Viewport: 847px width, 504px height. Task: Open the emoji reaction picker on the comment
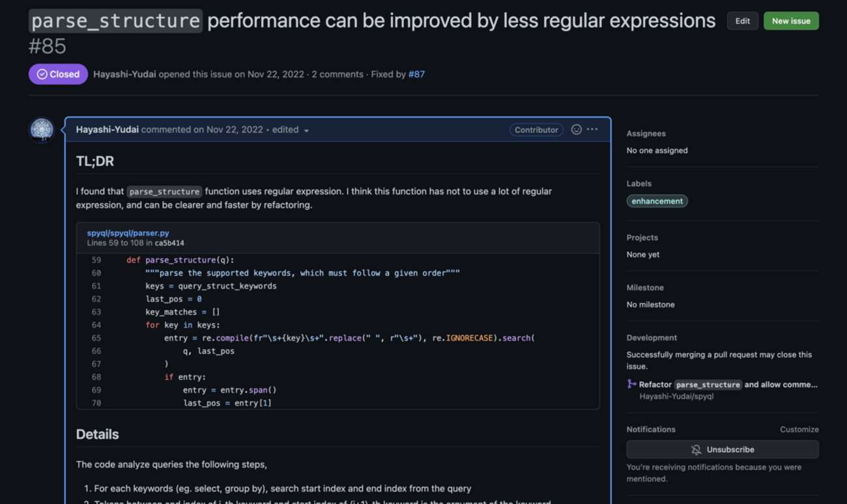point(576,130)
